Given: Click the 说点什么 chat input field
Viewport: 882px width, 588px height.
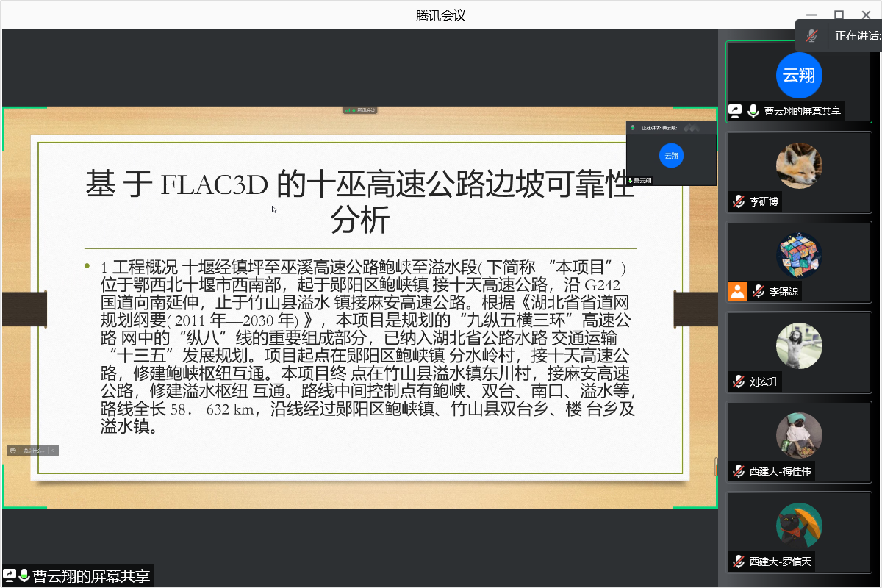Looking at the screenshot, I should pos(34,450).
